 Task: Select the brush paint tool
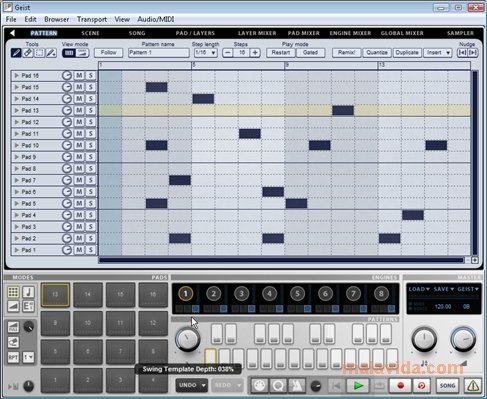click(x=51, y=53)
